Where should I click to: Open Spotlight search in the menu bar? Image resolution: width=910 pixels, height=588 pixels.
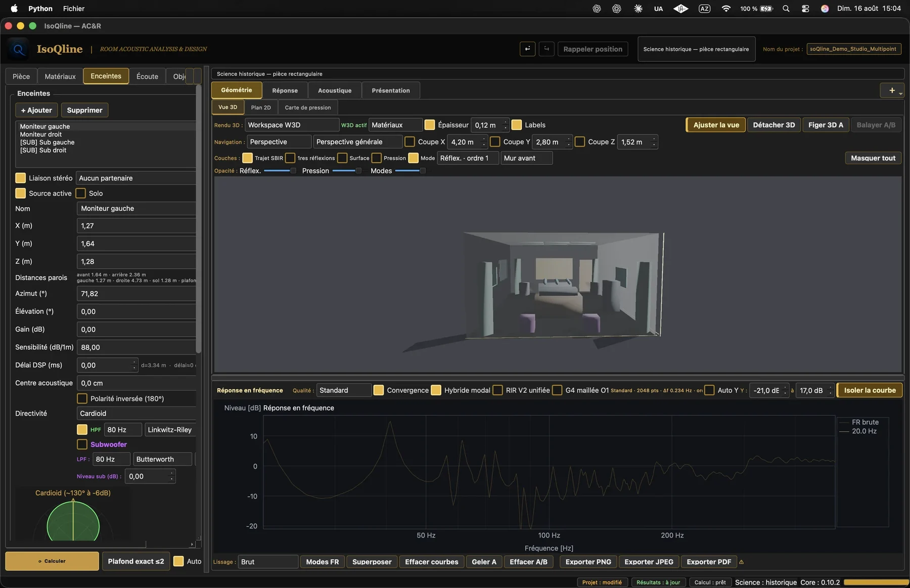(786, 9)
